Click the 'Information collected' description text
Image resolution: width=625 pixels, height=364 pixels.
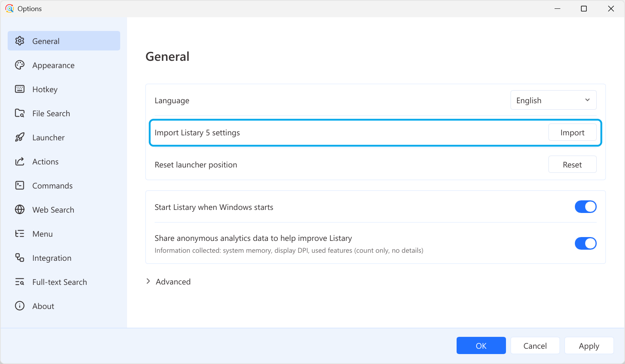click(289, 250)
